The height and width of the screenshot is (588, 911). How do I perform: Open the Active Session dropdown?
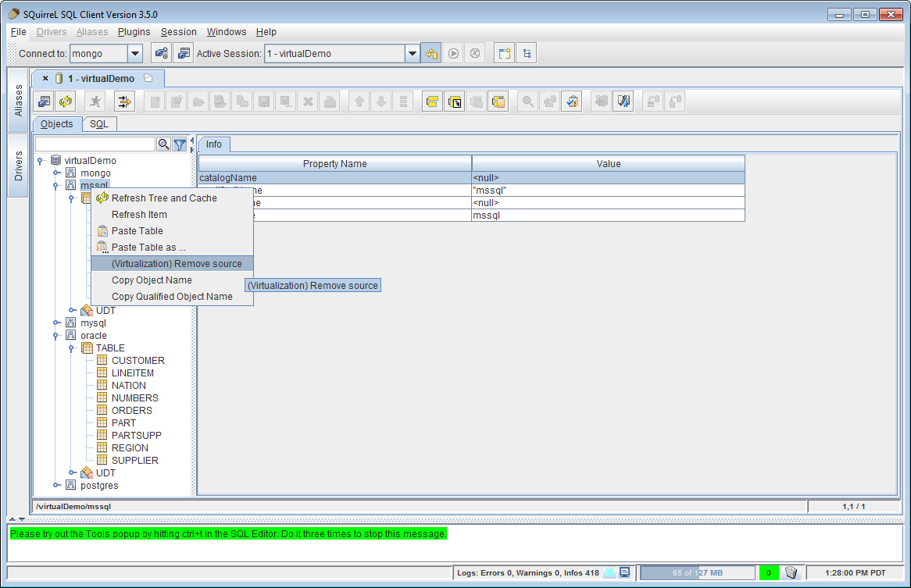[412, 53]
